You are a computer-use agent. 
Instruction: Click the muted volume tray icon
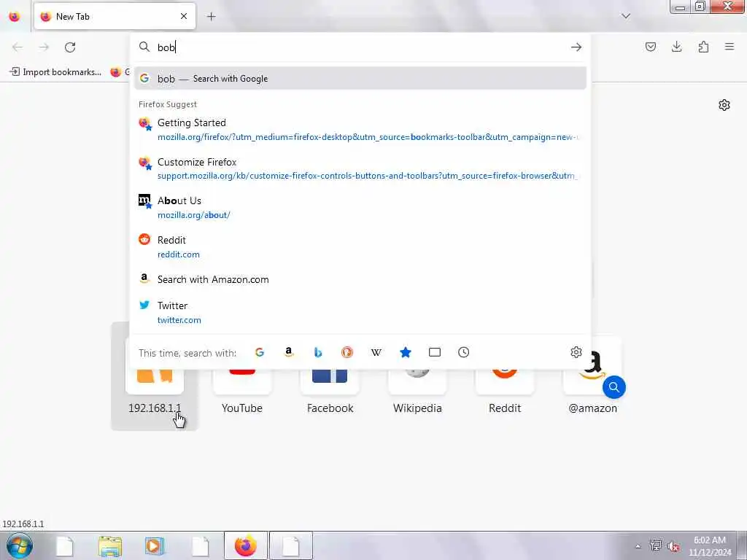click(x=673, y=546)
